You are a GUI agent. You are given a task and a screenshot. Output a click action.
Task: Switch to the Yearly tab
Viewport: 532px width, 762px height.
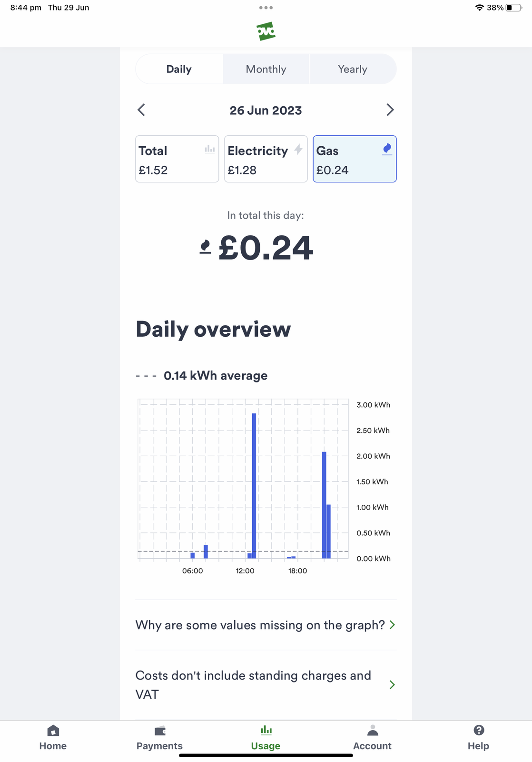353,69
